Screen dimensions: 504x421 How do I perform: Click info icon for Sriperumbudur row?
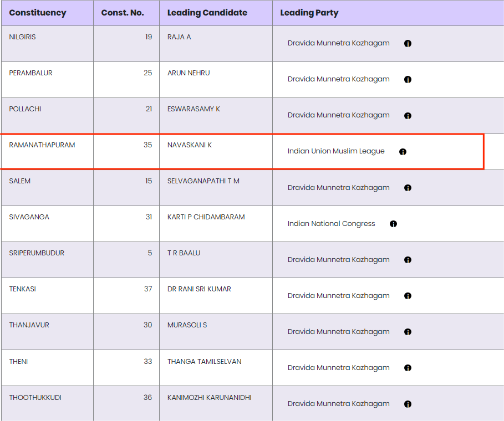tap(408, 260)
